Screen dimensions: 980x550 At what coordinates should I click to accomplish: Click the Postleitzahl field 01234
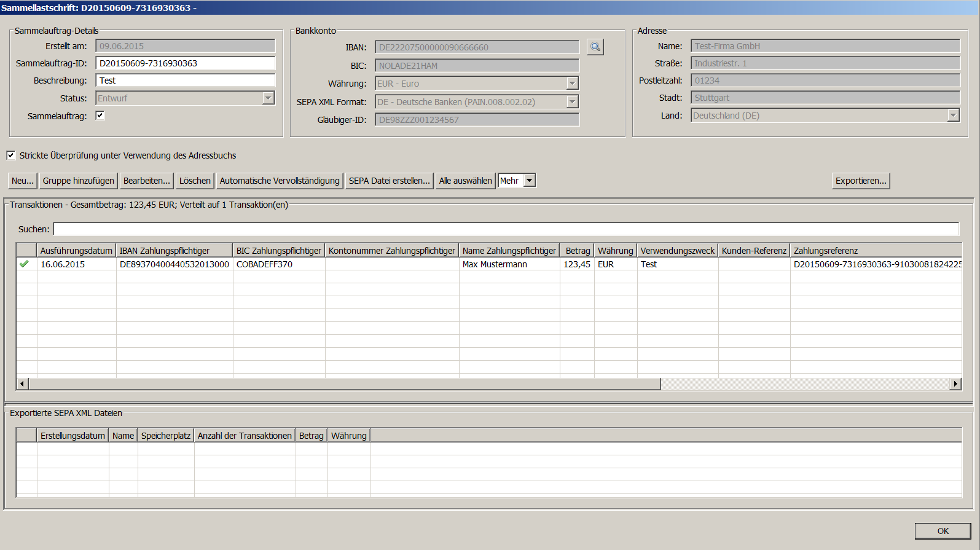(825, 81)
